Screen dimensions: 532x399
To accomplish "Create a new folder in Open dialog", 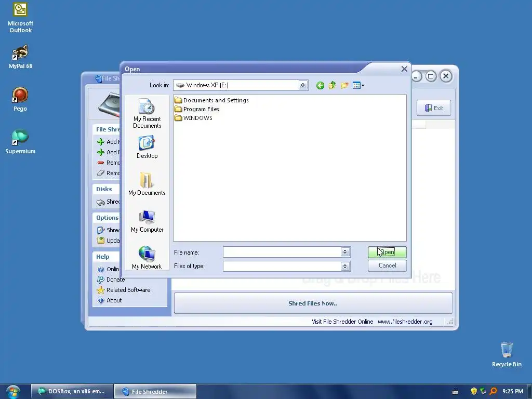I will 344,85.
